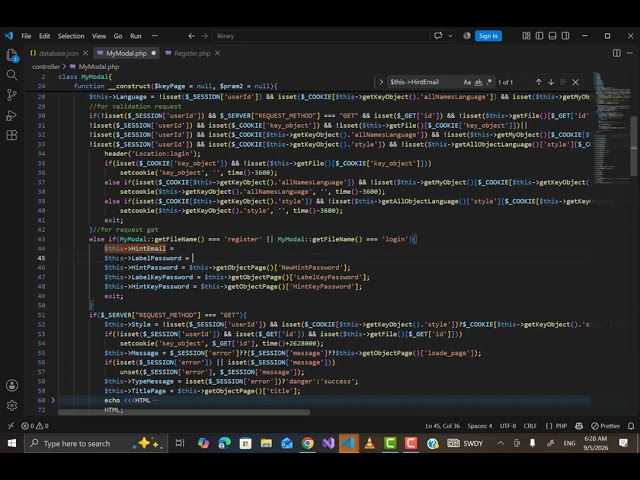Screen dimensions: 640x480
Task: Click the library command center search box
Action: click(321, 36)
